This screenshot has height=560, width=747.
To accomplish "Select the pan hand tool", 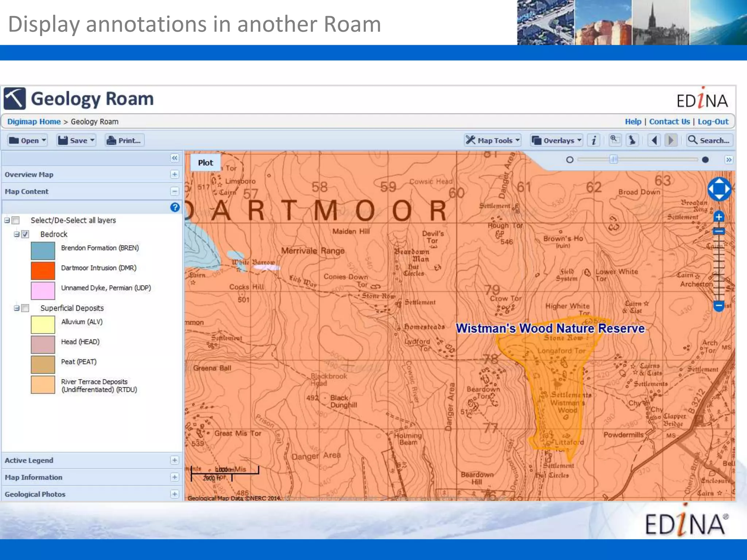I will [632, 140].
